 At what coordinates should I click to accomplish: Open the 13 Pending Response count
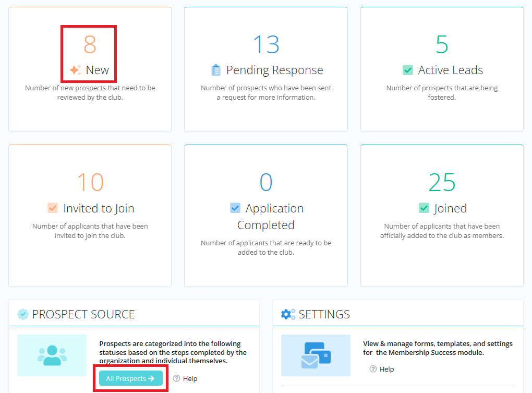coord(266,45)
